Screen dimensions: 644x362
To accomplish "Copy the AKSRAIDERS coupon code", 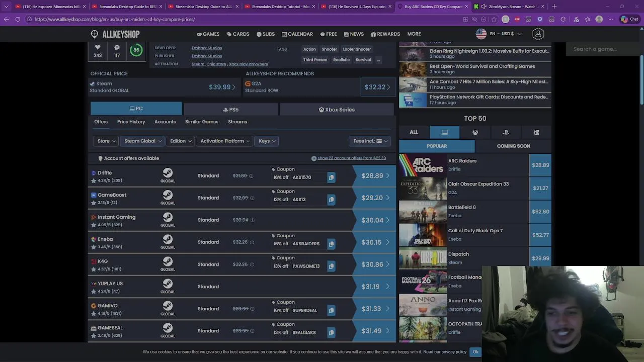I will (x=331, y=244).
